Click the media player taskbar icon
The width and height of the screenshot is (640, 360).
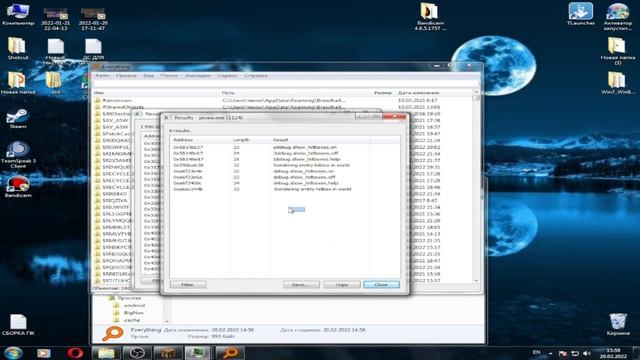pyautogui.click(x=44, y=353)
